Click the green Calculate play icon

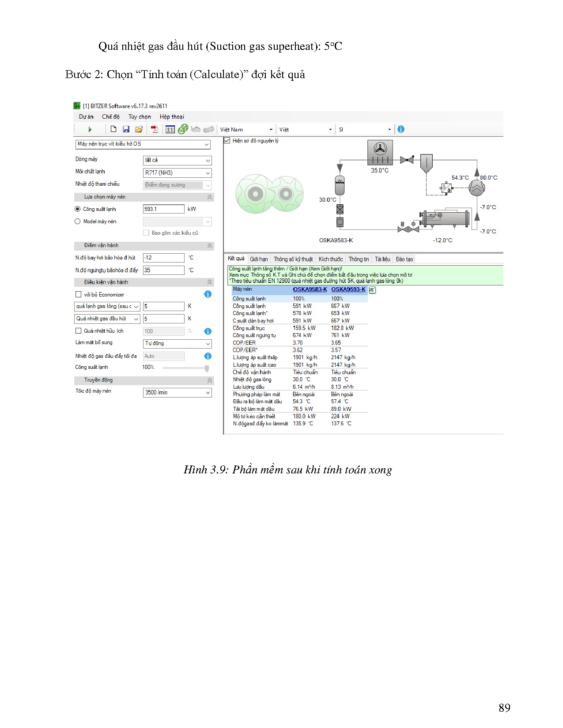click(x=90, y=129)
